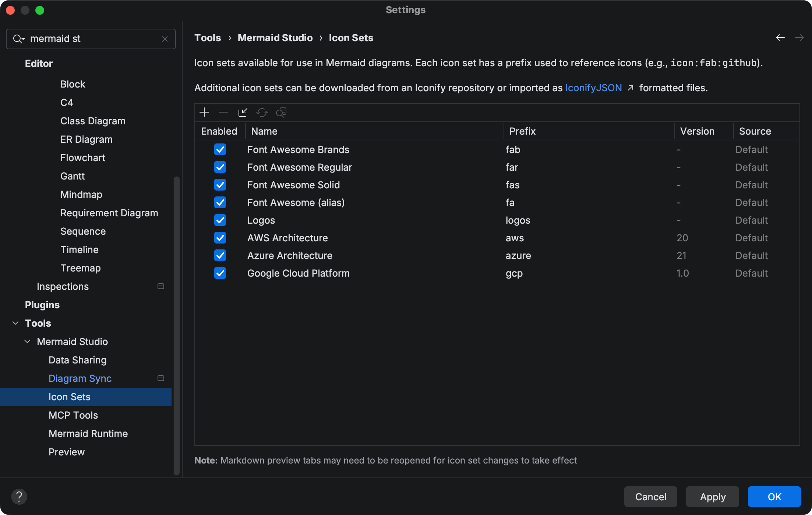Screen dimensions: 812x515
Task: Clear the settings search field text
Action: [x=165, y=39]
